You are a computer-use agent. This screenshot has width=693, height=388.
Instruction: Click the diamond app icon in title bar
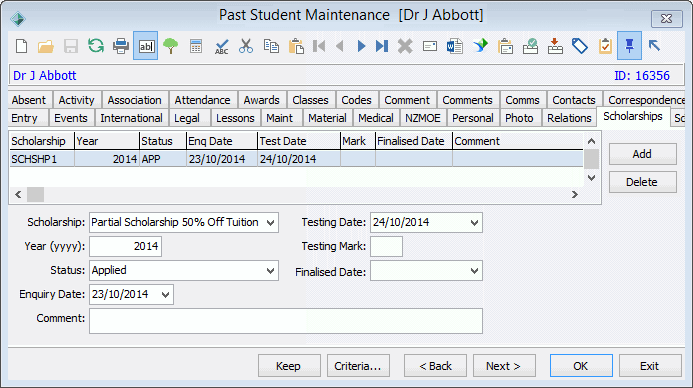coord(18,19)
